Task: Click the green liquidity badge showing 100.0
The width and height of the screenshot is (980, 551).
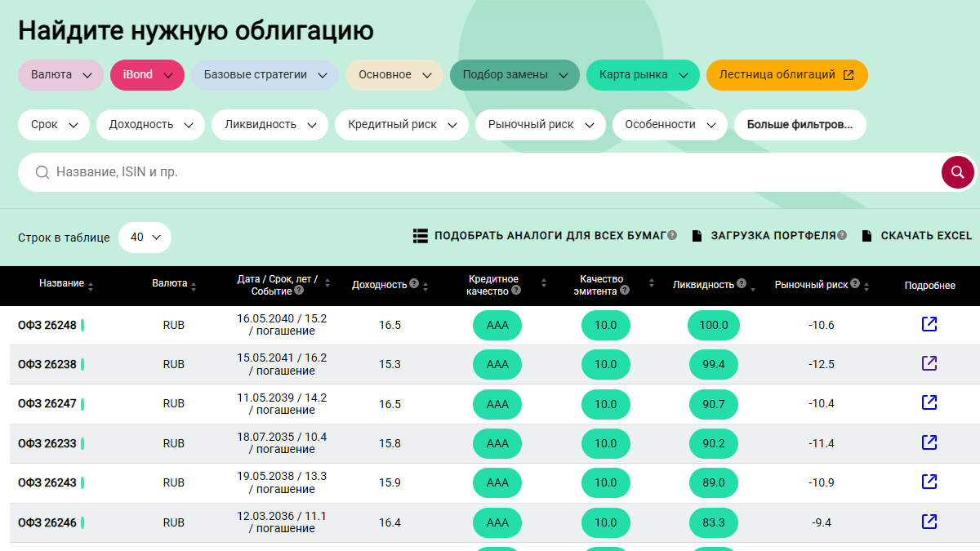Action: 713,324
